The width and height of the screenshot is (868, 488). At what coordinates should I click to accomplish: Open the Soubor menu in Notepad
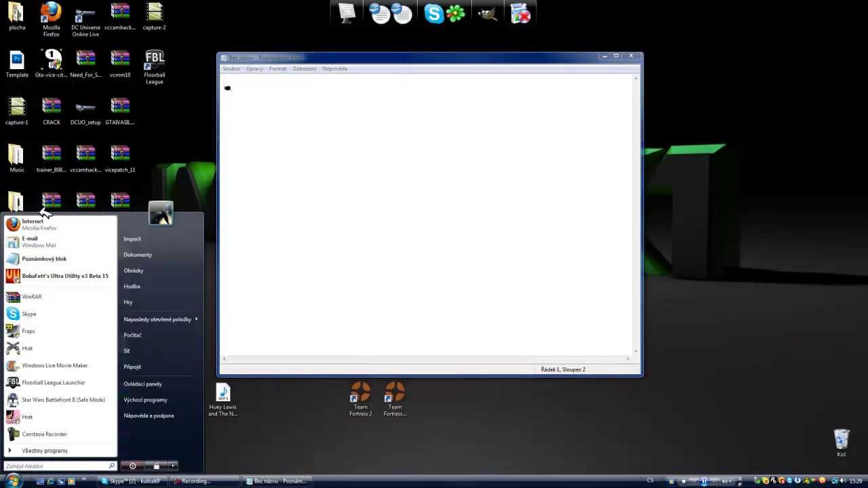231,68
